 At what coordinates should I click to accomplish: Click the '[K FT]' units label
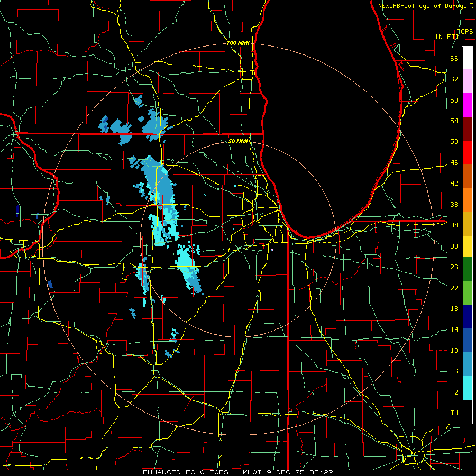tap(447, 36)
